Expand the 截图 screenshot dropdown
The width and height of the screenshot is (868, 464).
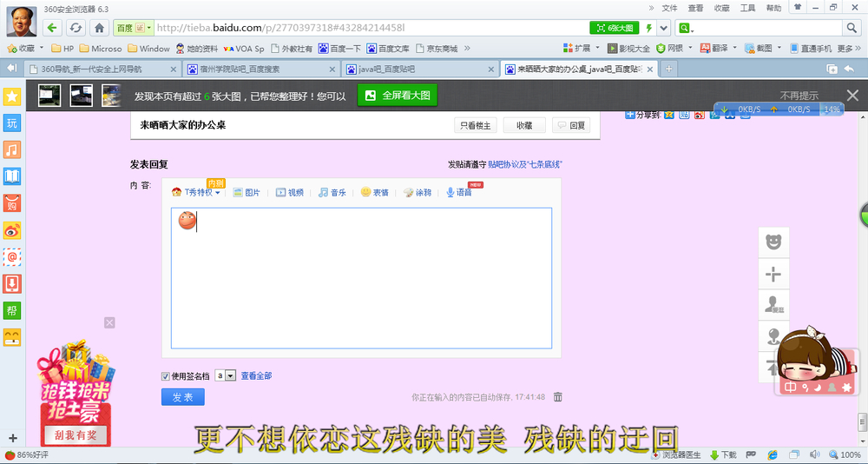(779, 49)
